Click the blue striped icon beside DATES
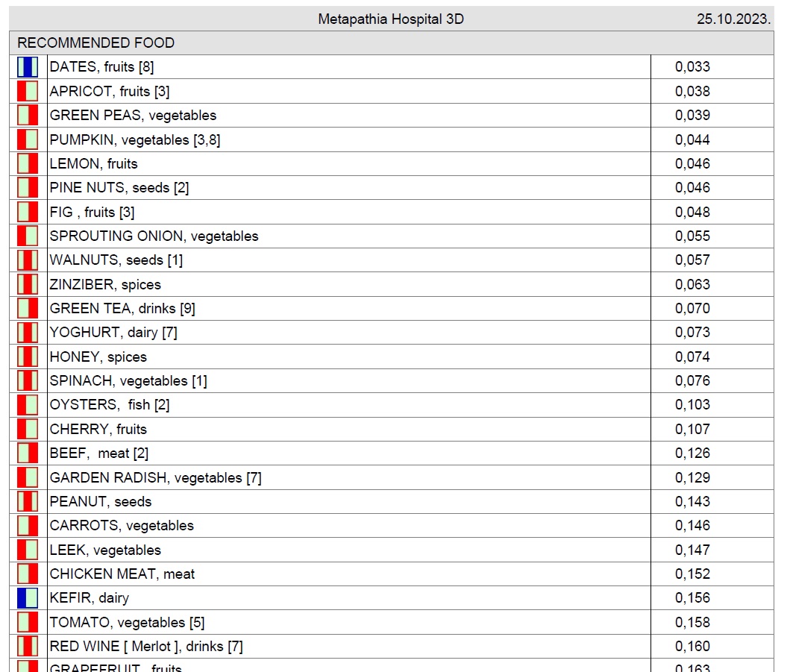The width and height of the screenshot is (790, 672). coord(28,67)
